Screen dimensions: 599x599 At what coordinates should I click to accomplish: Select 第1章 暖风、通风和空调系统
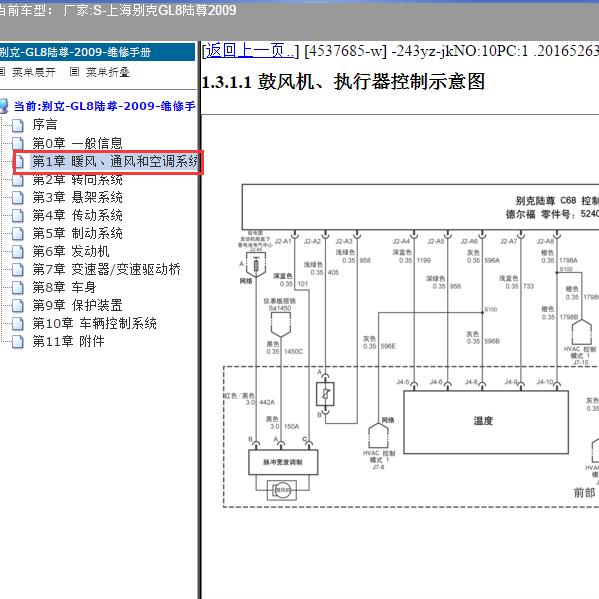click(115, 162)
